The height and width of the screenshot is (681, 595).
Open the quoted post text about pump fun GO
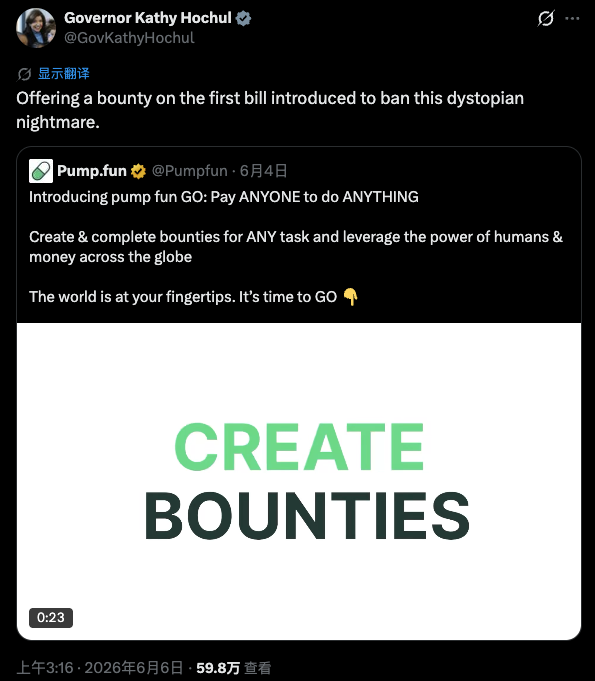tap(295, 247)
